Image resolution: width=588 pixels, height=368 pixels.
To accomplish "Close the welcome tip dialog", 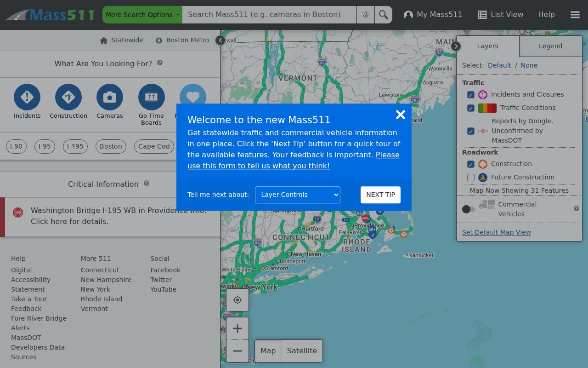I will point(401,115).
